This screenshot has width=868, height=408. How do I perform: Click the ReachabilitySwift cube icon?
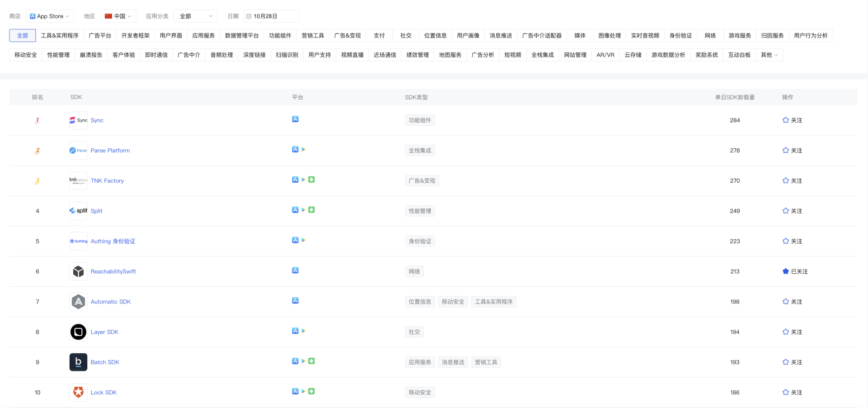[78, 271]
